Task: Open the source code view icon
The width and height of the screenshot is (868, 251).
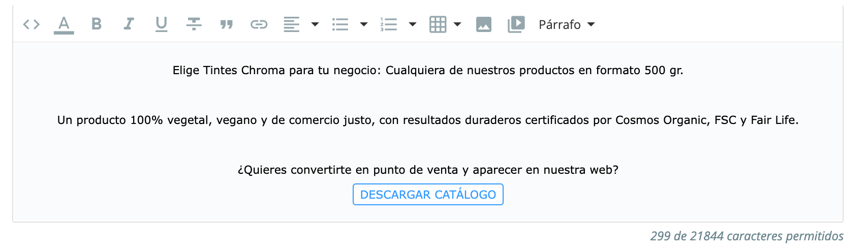Action: [x=31, y=24]
